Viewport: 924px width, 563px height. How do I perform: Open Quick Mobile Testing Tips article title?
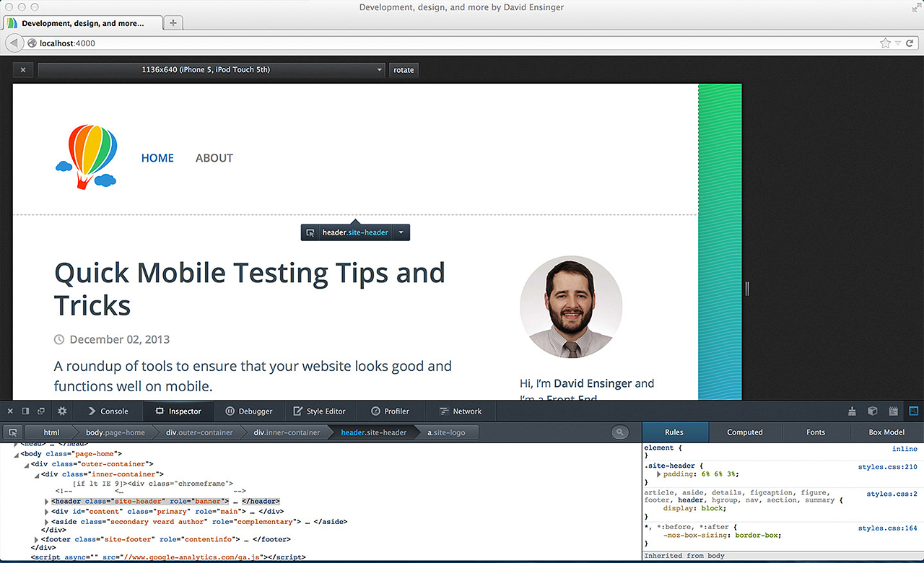pos(250,289)
